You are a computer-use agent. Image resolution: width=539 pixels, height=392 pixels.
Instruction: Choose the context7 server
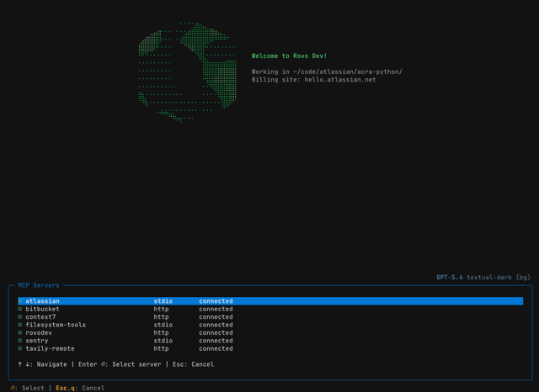pos(270,317)
